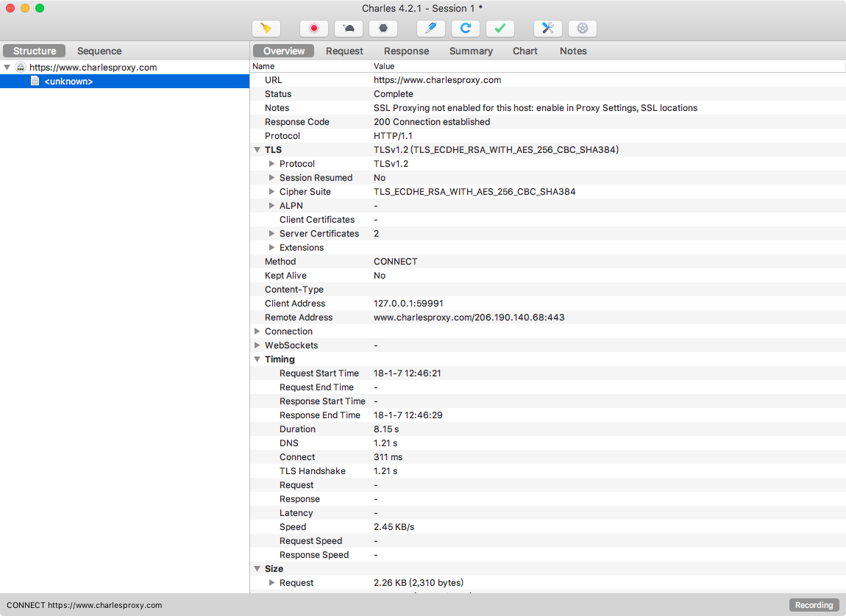Select the Remote Address 206.190.140.68:443 value
The height and width of the screenshot is (616, 846).
(469, 318)
